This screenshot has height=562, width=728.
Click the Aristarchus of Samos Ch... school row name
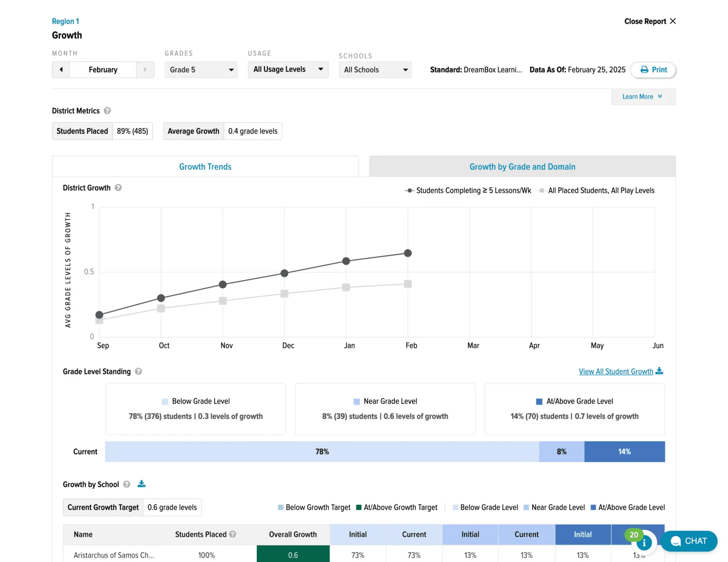(x=114, y=555)
